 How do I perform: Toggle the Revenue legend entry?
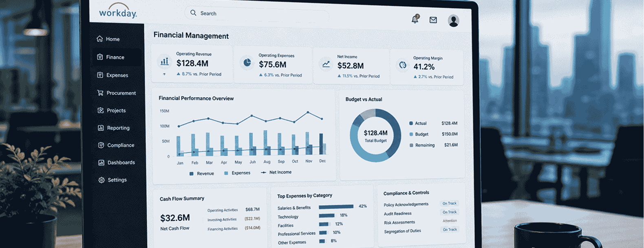click(202, 173)
